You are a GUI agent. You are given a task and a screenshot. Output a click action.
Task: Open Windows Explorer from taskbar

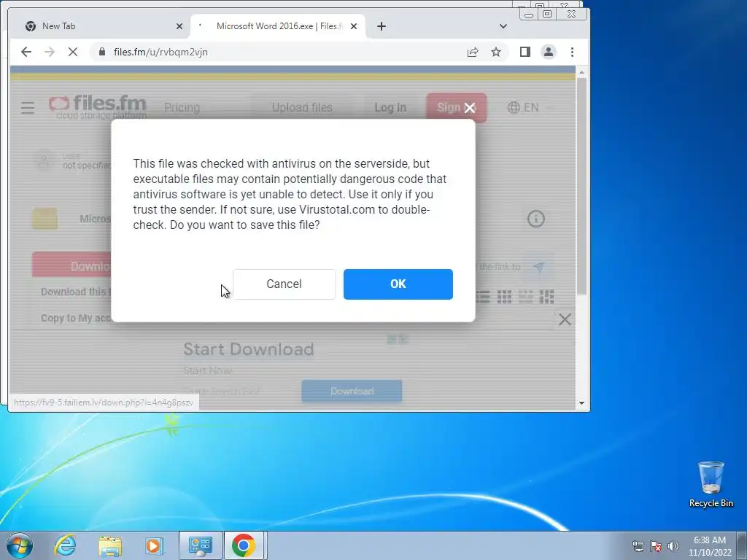point(110,545)
